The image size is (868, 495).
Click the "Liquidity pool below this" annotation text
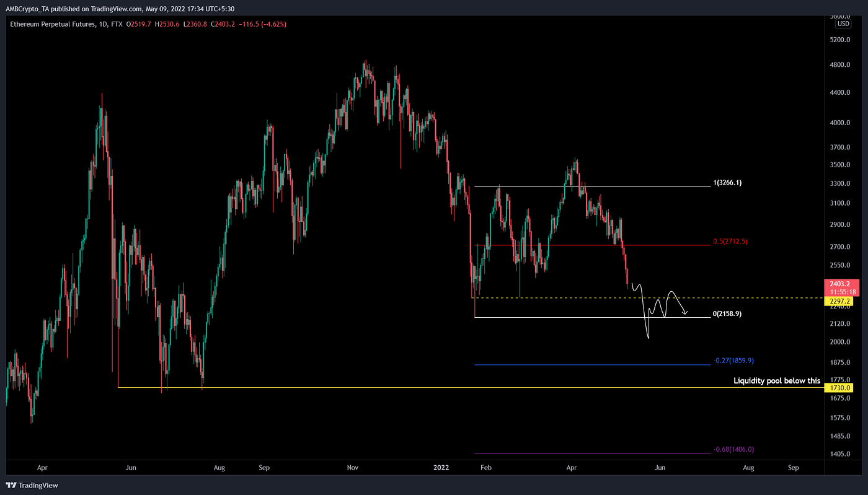776,380
